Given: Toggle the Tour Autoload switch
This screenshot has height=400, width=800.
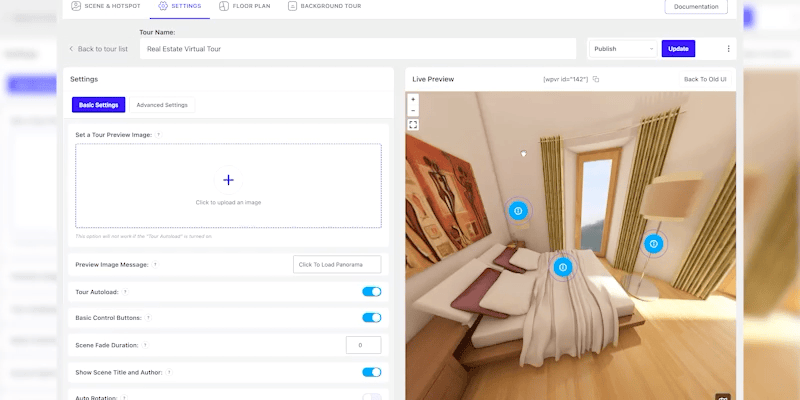Looking at the screenshot, I should [371, 292].
